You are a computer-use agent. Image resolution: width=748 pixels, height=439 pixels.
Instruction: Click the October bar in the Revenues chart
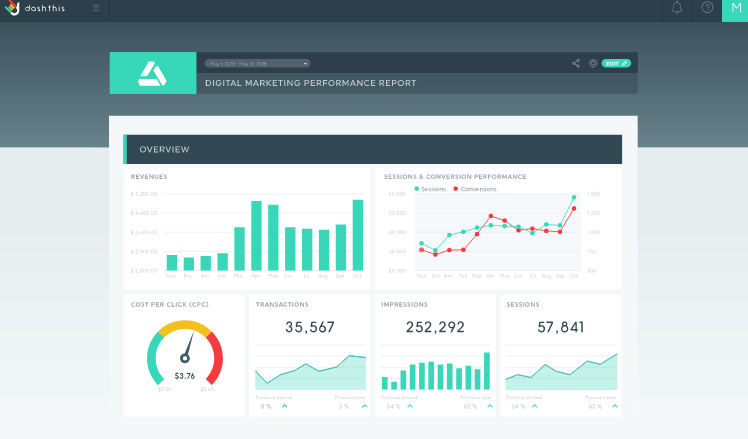tap(358, 235)
